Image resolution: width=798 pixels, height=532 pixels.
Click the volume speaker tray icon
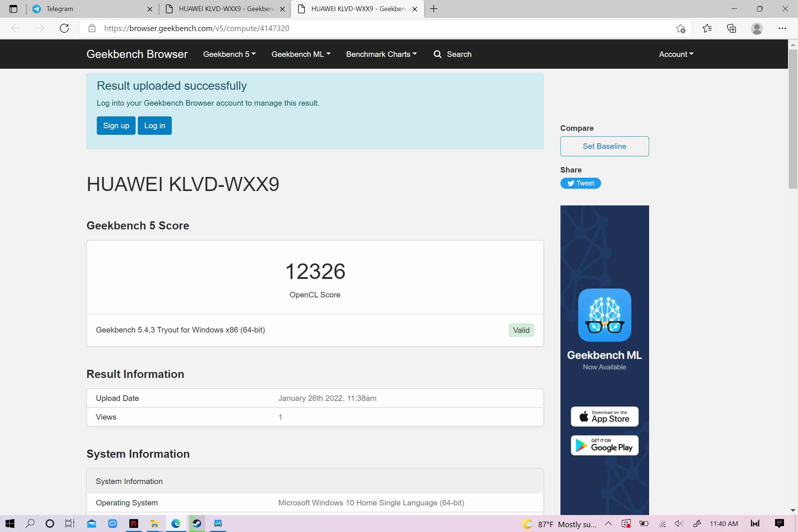pyautogui.click(x=679, y=524)
